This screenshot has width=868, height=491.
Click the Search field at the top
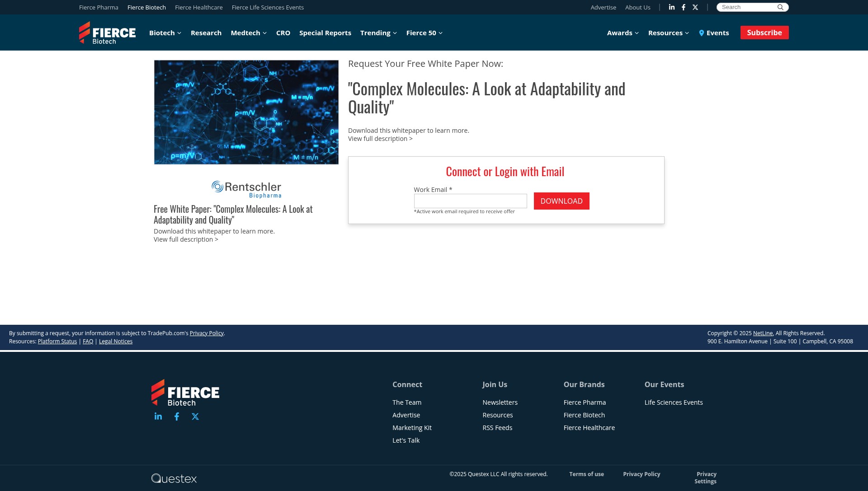(748, 7)
